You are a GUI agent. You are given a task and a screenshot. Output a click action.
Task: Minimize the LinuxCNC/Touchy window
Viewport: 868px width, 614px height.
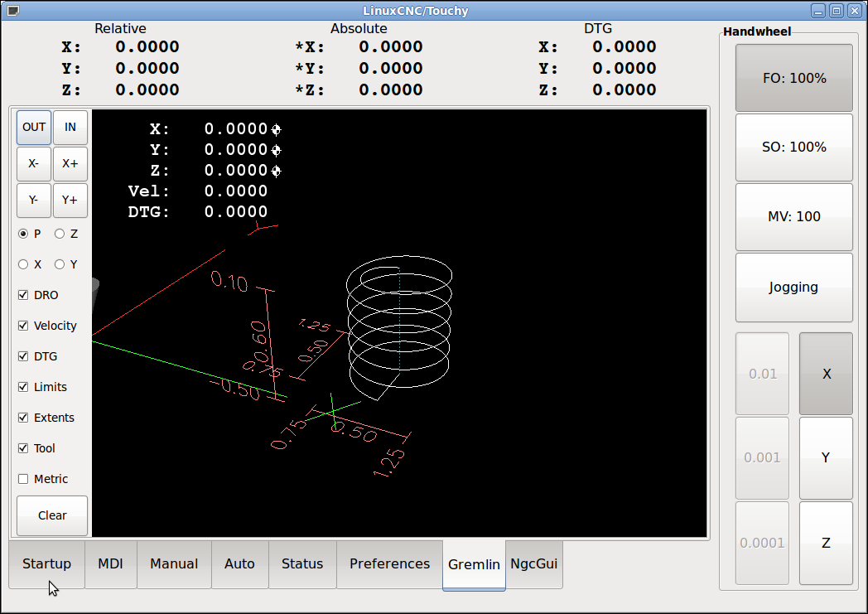point(819,11)
